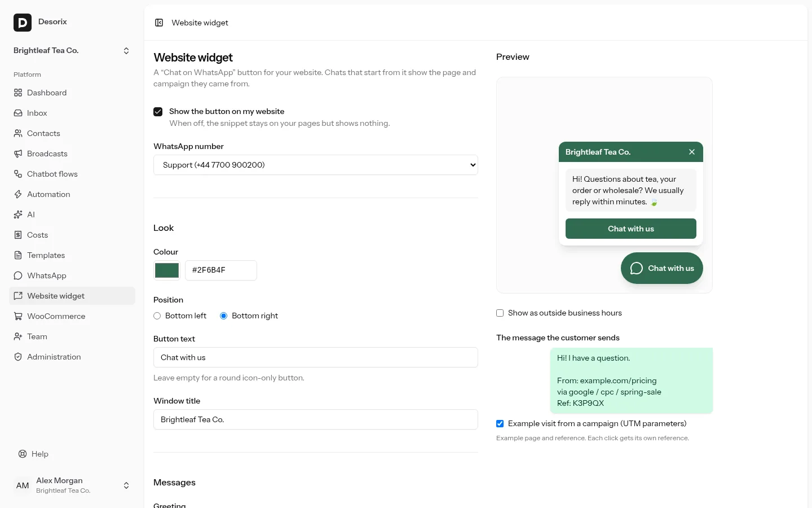The height and width of the screenshot is (508, 812).
Task: Open Broadcasts in the sidebar
Action: 72,154
